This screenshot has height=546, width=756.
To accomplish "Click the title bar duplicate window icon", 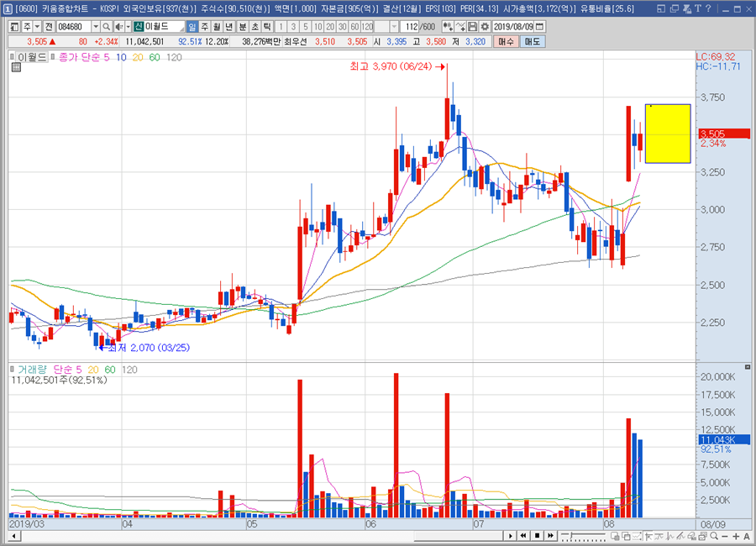I will click(675, 8).
